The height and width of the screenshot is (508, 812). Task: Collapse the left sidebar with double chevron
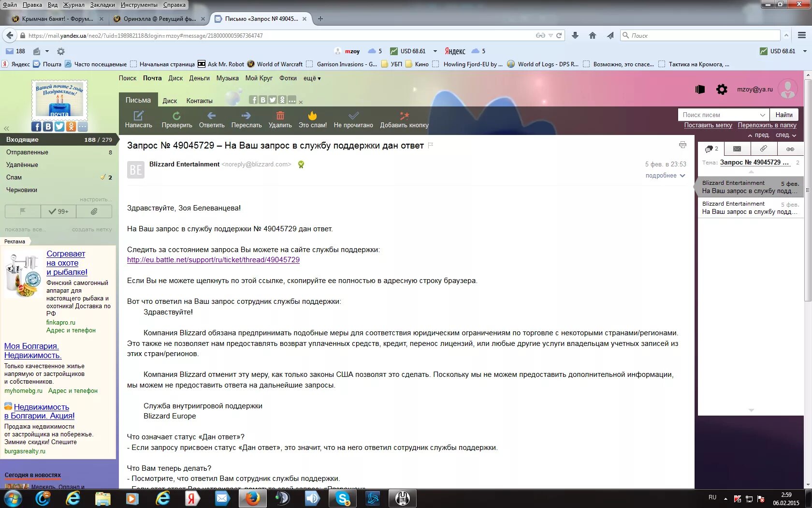click(6, 128)
